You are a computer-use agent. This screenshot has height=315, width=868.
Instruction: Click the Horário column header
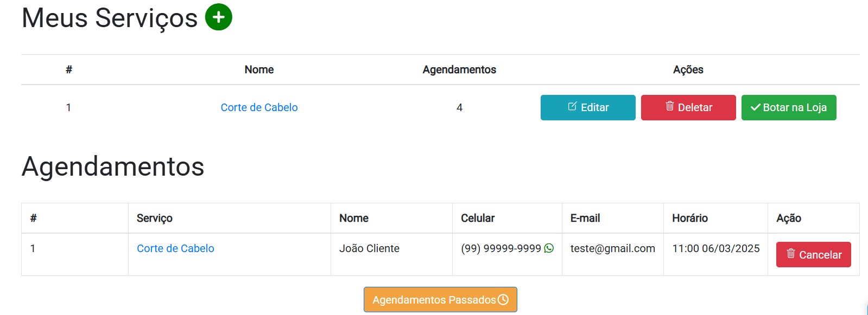[689, 218]
